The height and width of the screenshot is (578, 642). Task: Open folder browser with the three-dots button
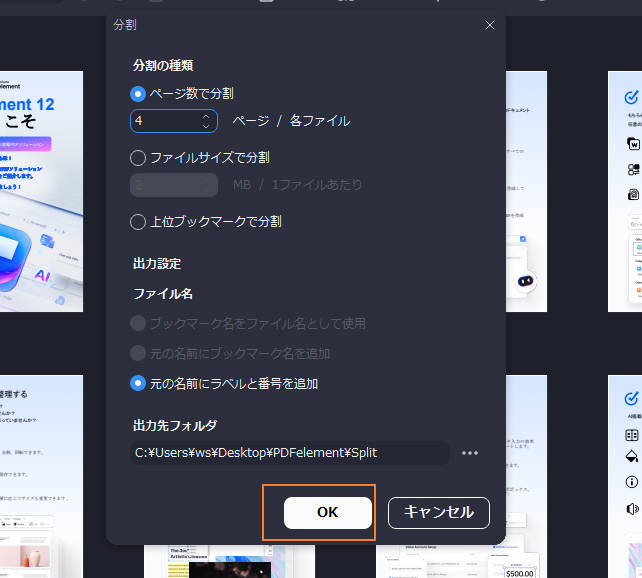470,453
